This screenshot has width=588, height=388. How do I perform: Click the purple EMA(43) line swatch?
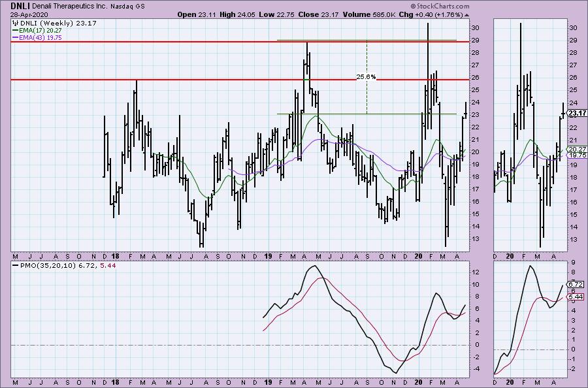[16, 38]
